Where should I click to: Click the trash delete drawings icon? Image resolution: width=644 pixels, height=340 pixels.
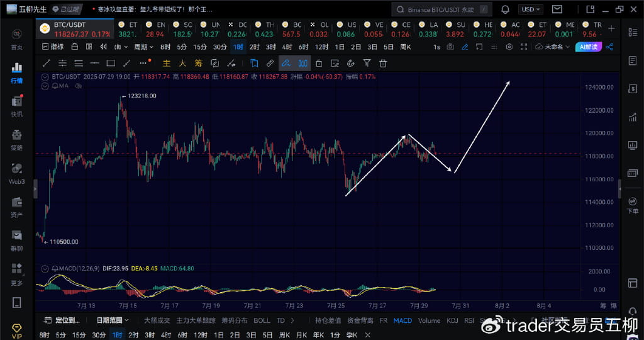pos(383,63)
